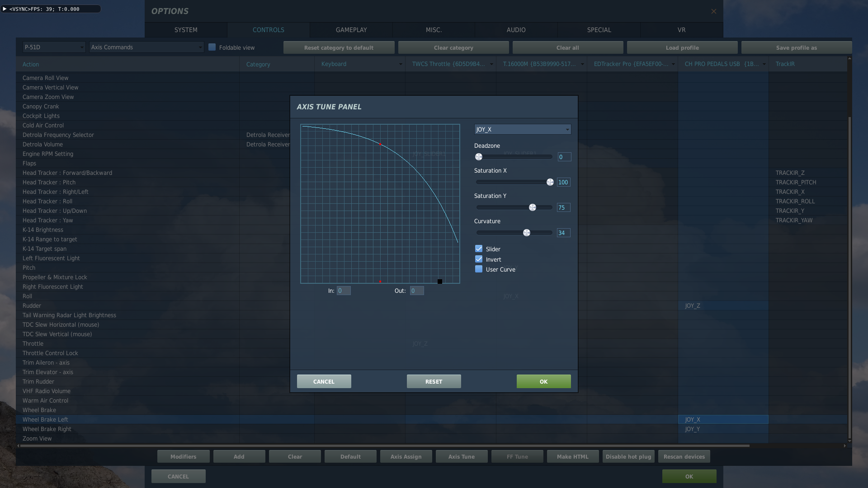Switch to the CONTROLS tab
The height and width of the screenshot is (488, 868).
point(269,30)
